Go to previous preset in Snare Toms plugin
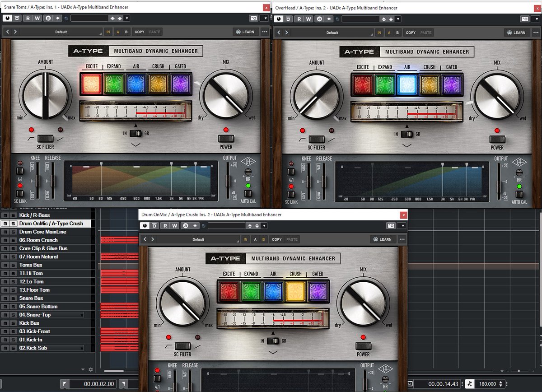The image size is (542, 392). (x=8, y=32)
